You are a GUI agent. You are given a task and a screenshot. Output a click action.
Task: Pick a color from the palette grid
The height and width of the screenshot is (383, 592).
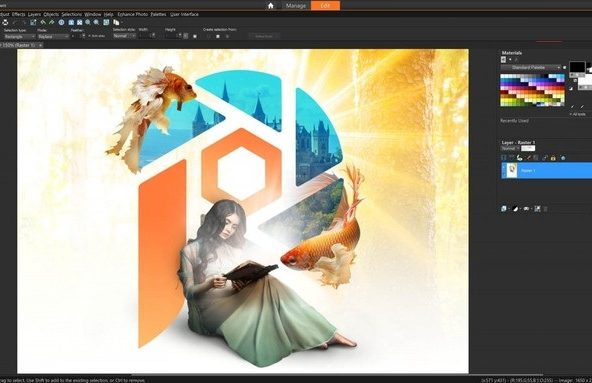pyautogui.click(x=532, y=90)
